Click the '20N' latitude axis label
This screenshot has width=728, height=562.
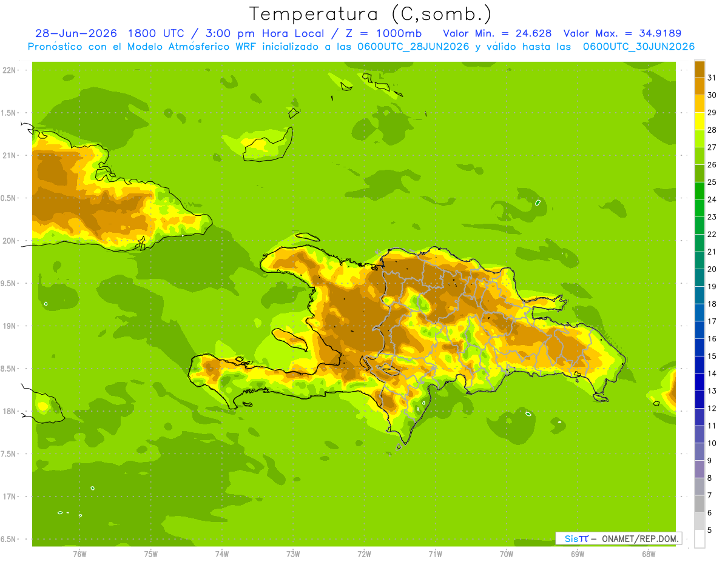pos(8,241)
